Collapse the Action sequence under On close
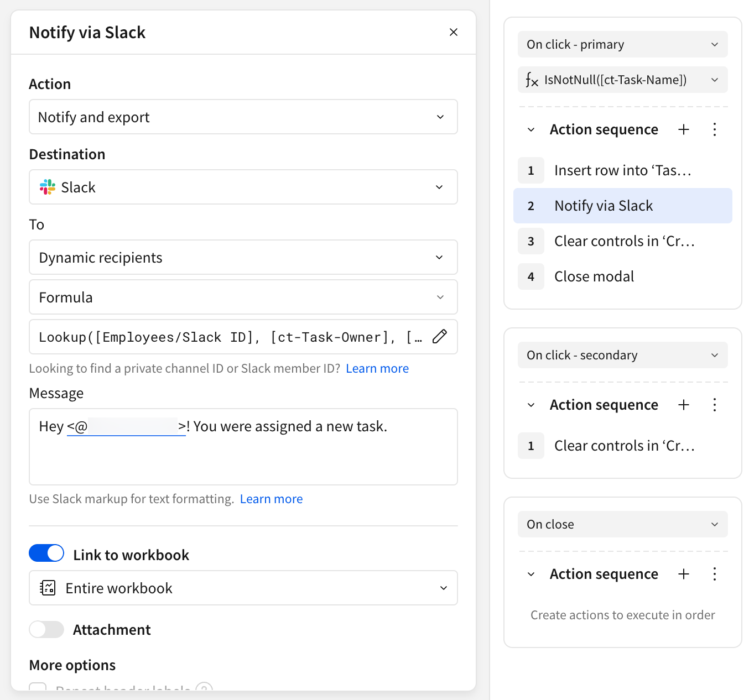The image size is (749, 700). click(530, 574)
